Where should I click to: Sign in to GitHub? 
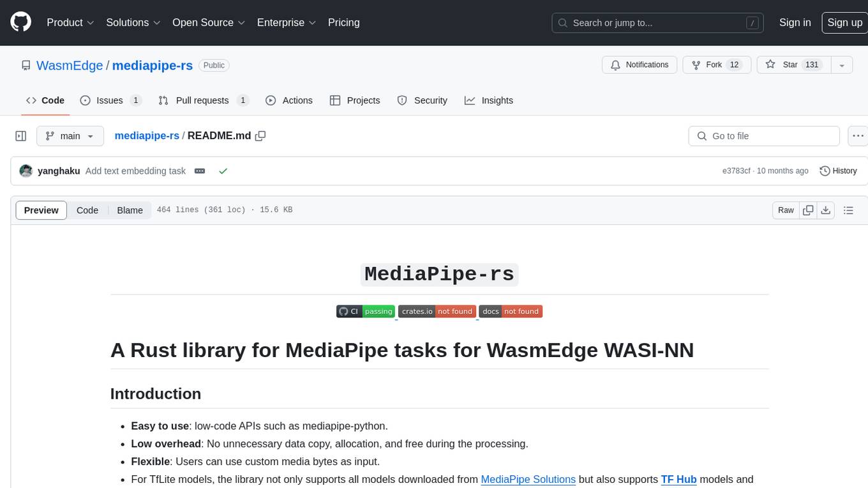pos(795,22)
